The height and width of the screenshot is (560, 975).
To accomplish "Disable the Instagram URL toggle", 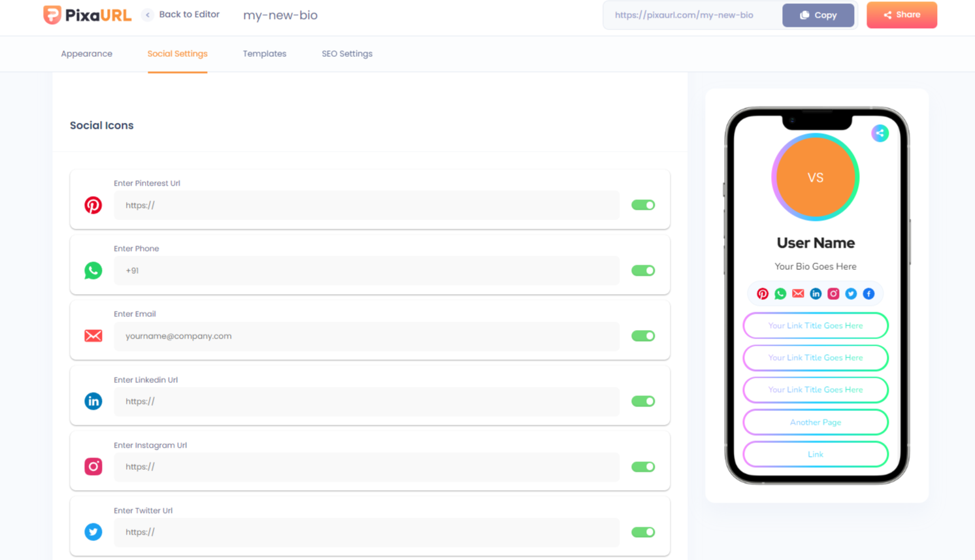I will coord(643,467).
